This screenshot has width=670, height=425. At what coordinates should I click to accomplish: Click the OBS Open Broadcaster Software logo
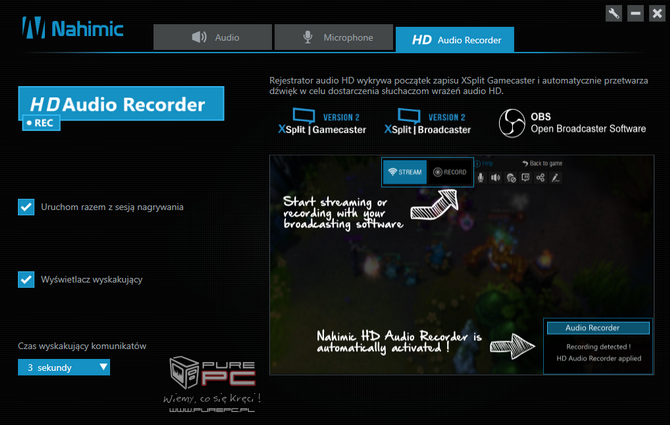pyautogui.click(x=572, y=123)
